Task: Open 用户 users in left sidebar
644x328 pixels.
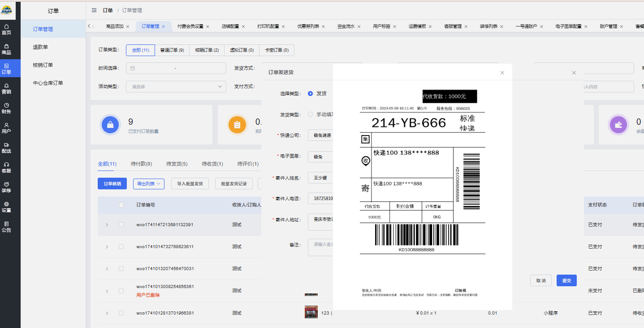Action: [x=6, y=128]
